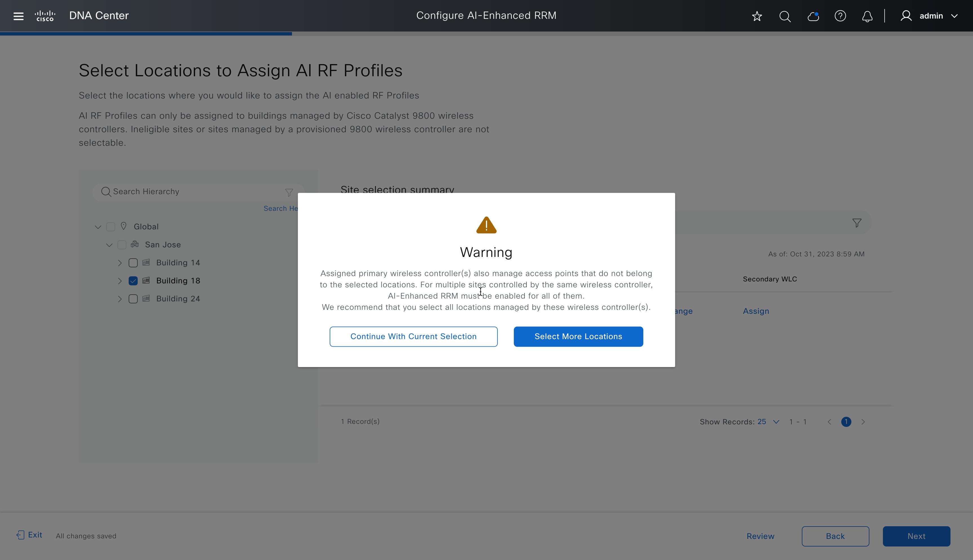Click Continue With Current Selection button

413,337
